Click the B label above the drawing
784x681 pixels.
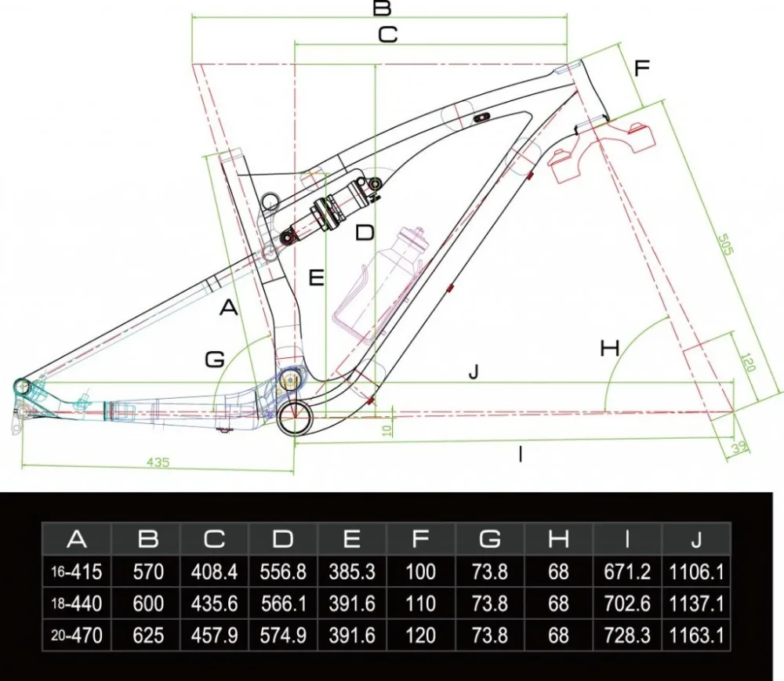(383, 9)
